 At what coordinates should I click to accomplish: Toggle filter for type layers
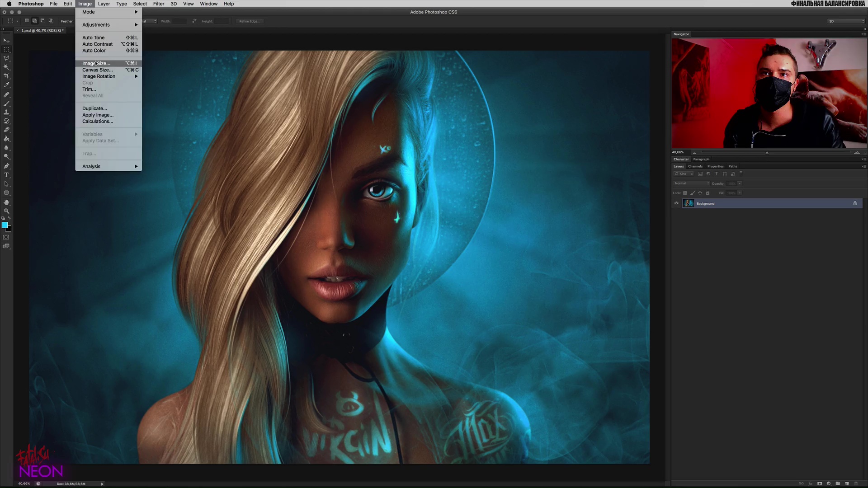click(x=717, y=174)
